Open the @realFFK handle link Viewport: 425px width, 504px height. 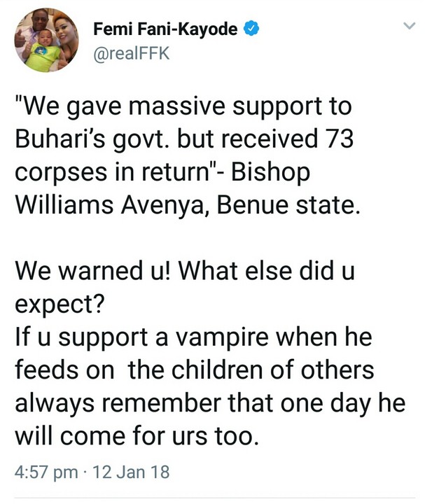coord(131,53)
